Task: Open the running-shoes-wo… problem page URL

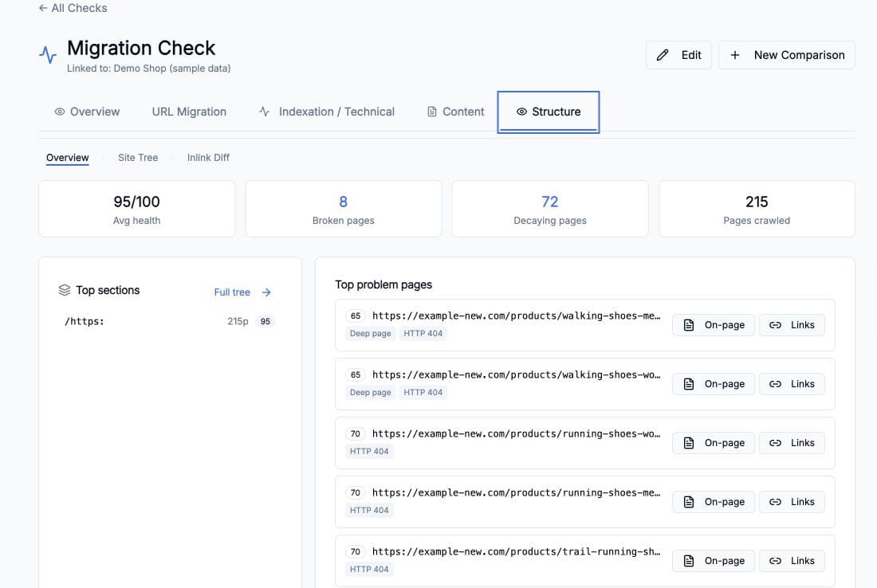Action: (x=516, y=433)
